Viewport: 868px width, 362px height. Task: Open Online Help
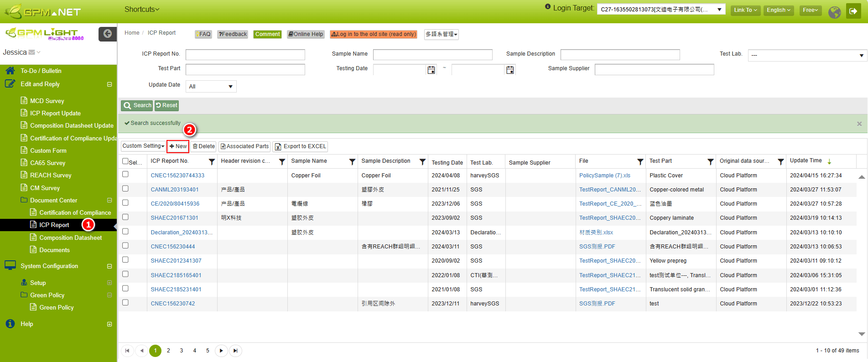(x=306, y=34)
